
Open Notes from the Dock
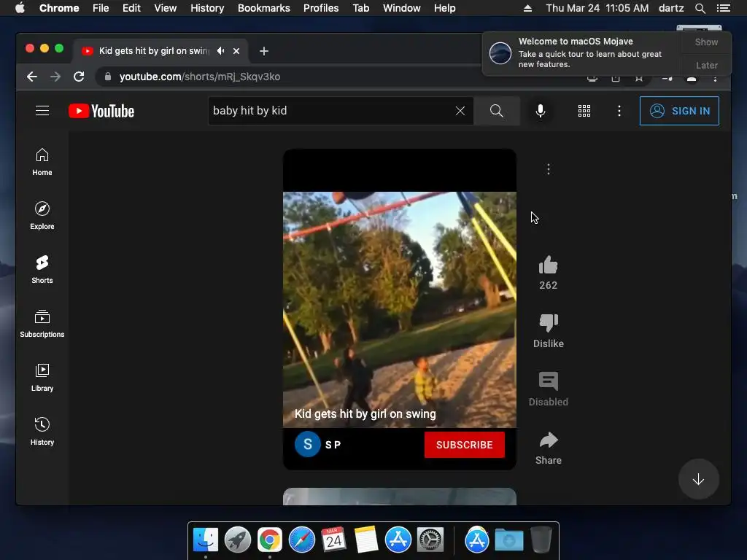[366, 540]
